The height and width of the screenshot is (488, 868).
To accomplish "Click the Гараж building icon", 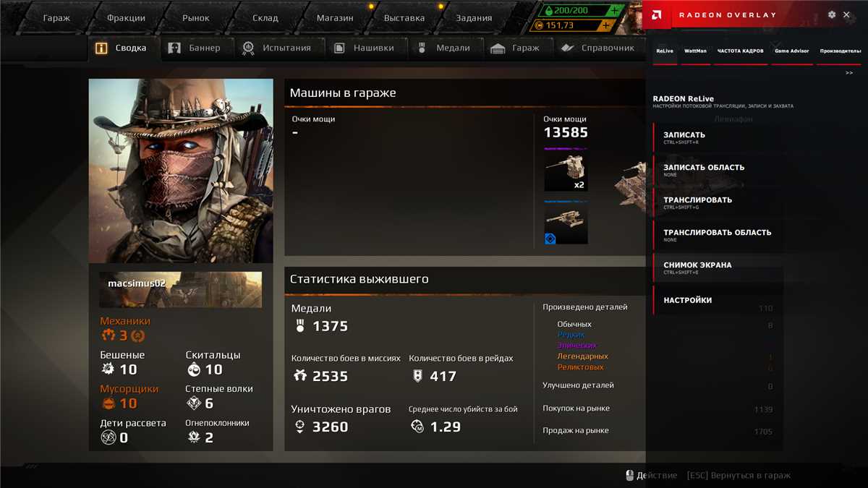I will pos(498,48).
